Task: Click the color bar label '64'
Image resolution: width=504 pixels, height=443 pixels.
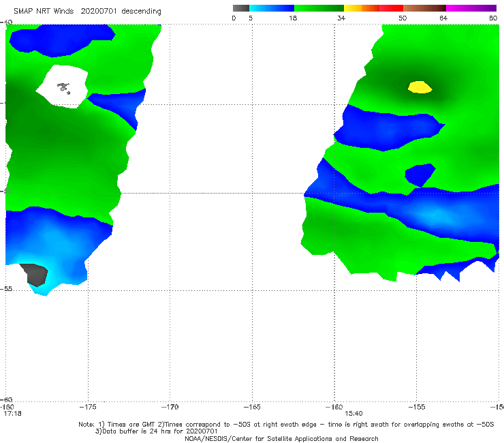Action: coord(443,18)
